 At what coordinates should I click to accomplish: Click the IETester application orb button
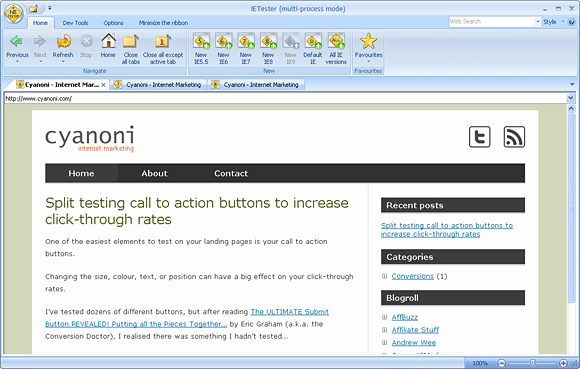pos(14,14)
